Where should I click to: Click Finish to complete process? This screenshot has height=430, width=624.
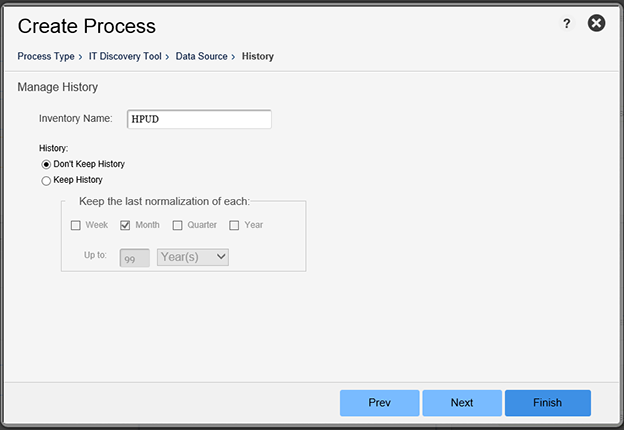[x=548, y=403]
